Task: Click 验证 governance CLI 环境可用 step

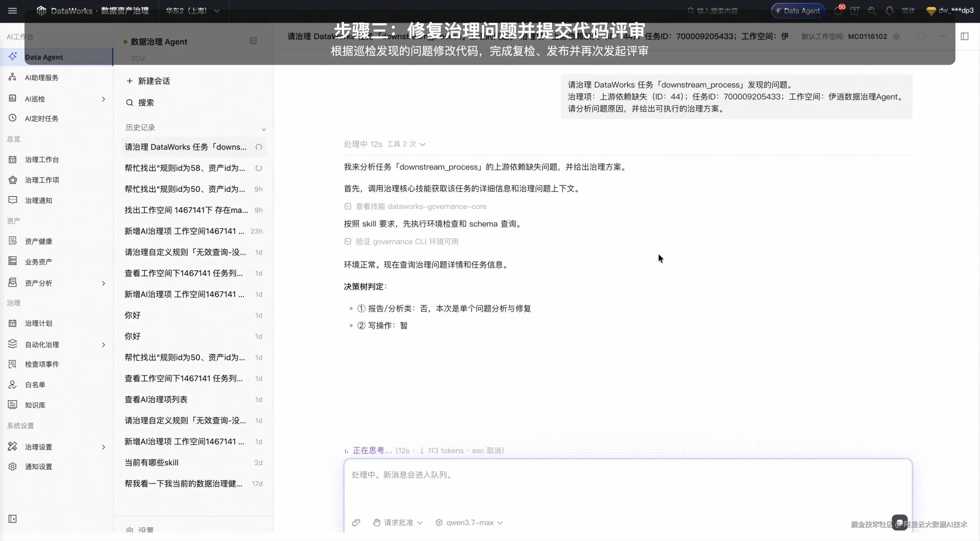Action: coord(401,241)
